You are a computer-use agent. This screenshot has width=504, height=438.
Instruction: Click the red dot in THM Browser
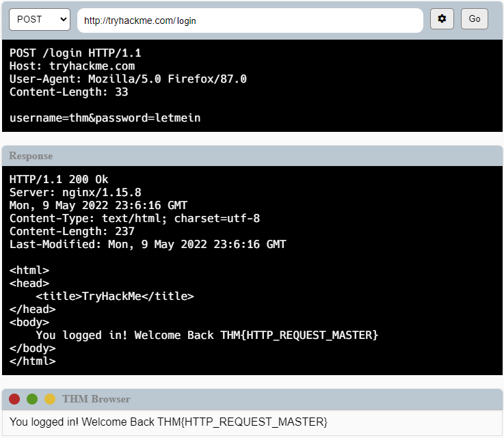click(14, 399)
